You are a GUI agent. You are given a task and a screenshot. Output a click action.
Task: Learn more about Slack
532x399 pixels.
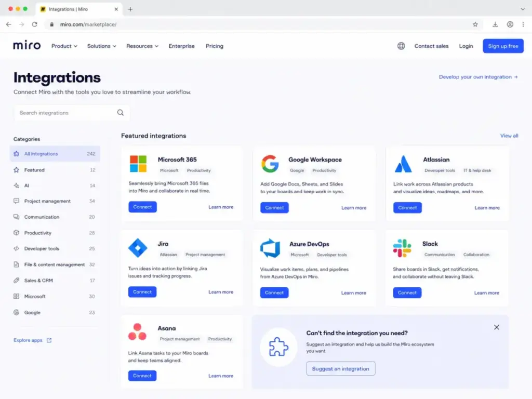tap(486, 293)
